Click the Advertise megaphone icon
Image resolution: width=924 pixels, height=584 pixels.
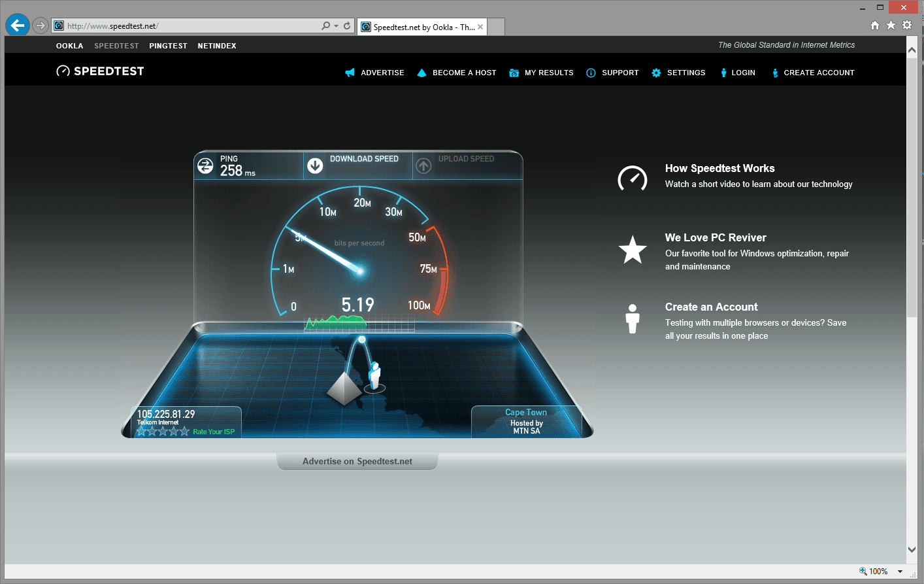(x=350, y=73)
